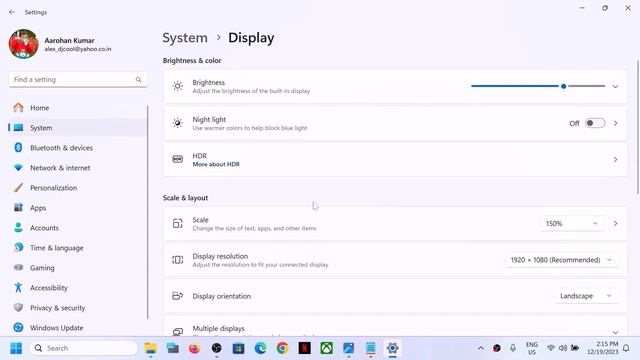Go back using the Settings back arrow
640x360 pixels.
12,12
